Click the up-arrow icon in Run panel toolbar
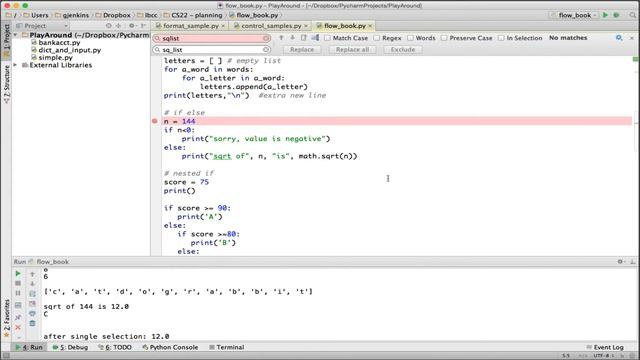 coord(33,274)
